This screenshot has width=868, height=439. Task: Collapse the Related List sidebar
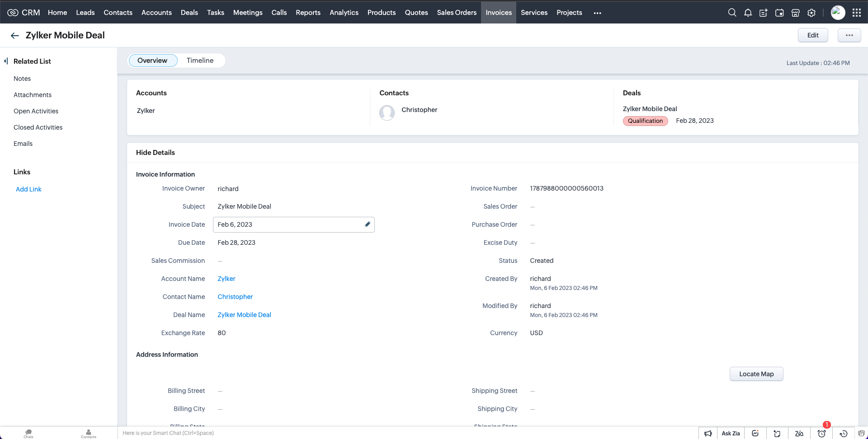click(6, 61)
